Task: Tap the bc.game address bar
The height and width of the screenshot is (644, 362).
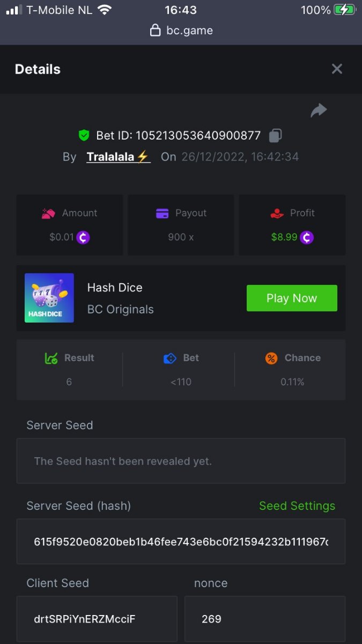Action: (x=181, y=31)
